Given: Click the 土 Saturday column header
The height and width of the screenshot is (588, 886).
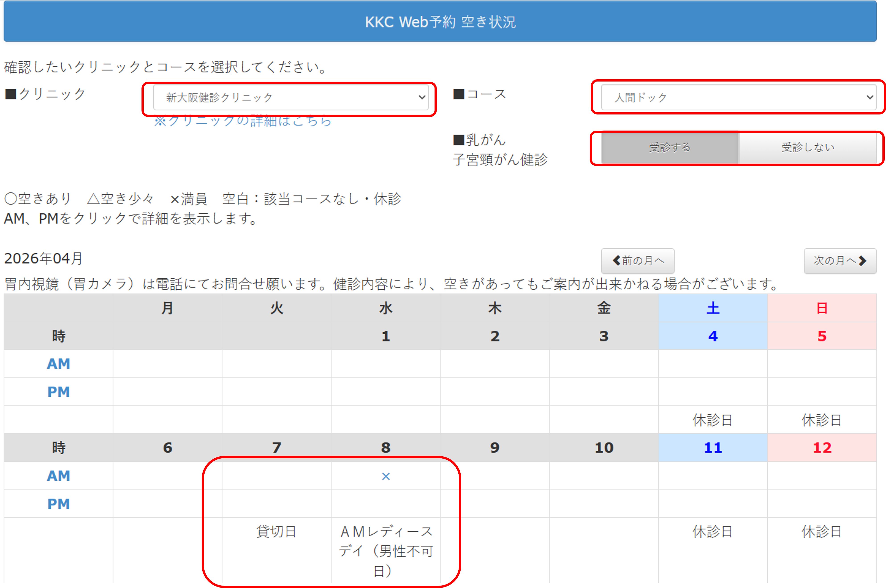Looking at the screenshot, I should (x=713, y=308).
